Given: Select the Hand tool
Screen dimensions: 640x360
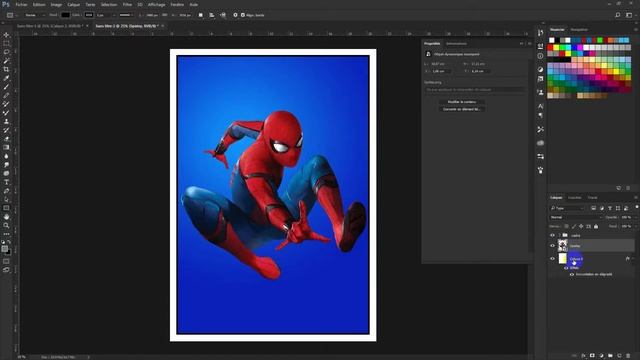Looking at the screenshot, I should pos(7,217).
